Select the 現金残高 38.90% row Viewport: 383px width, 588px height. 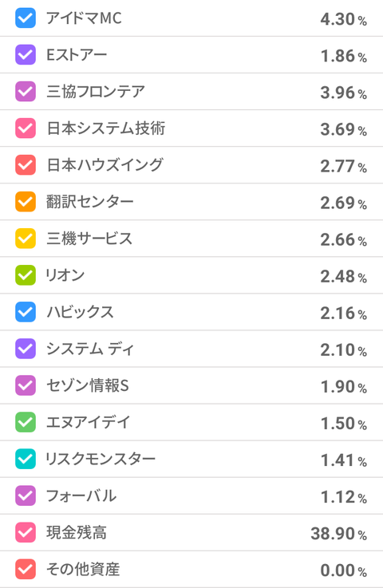click(191, 533)
